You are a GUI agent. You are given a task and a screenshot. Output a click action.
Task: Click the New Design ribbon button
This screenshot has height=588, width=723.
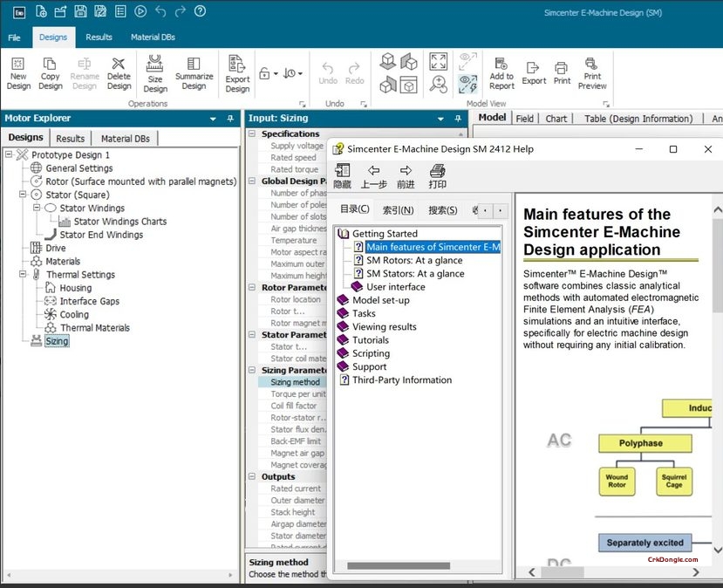coord(18,74)
